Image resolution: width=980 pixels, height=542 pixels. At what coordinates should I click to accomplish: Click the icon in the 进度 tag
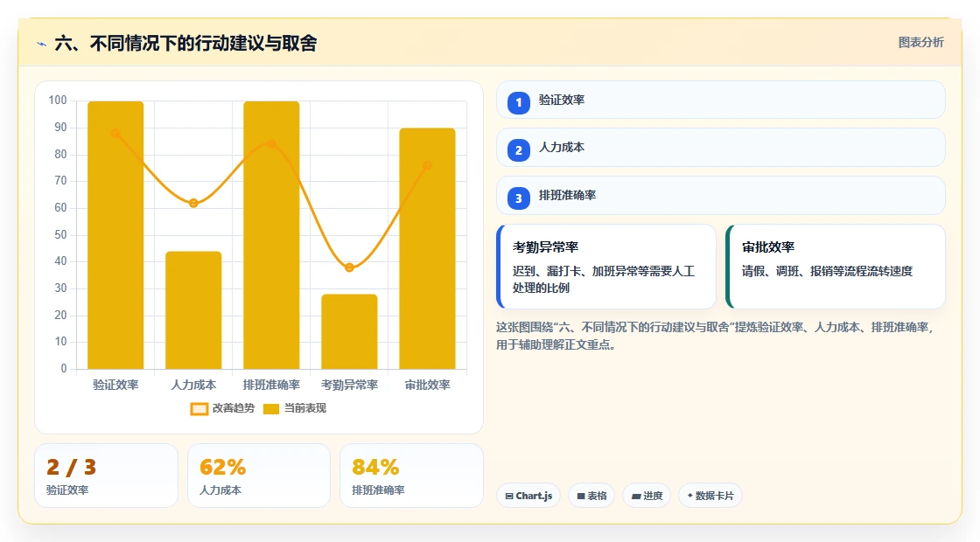click(636, 497)
